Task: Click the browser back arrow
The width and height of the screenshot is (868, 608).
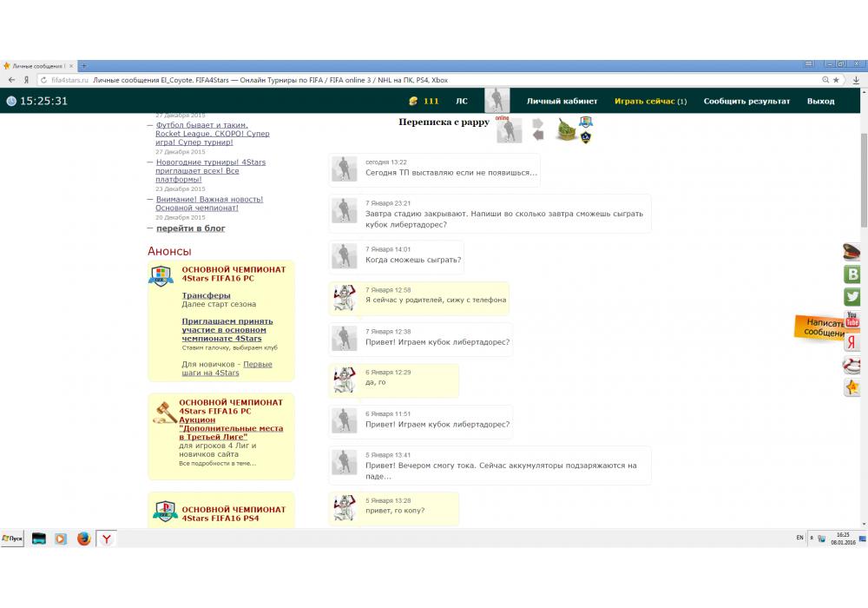Action: point(12,79)
